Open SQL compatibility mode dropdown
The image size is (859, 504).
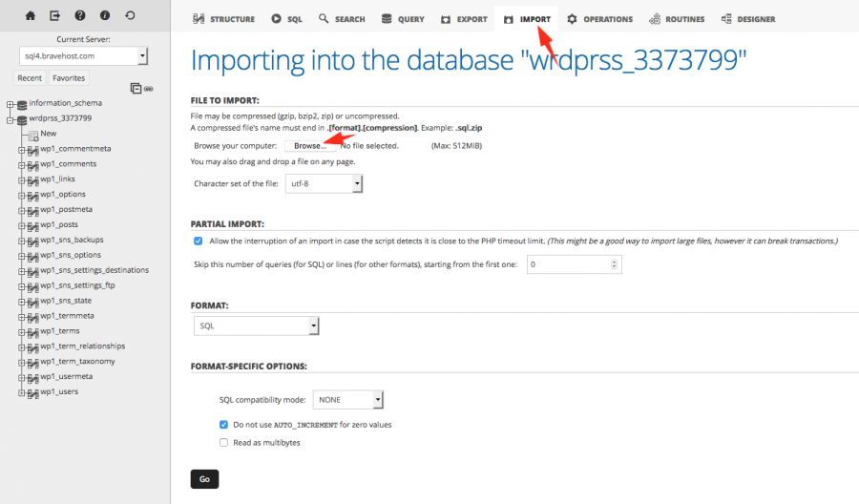[347, 400]
